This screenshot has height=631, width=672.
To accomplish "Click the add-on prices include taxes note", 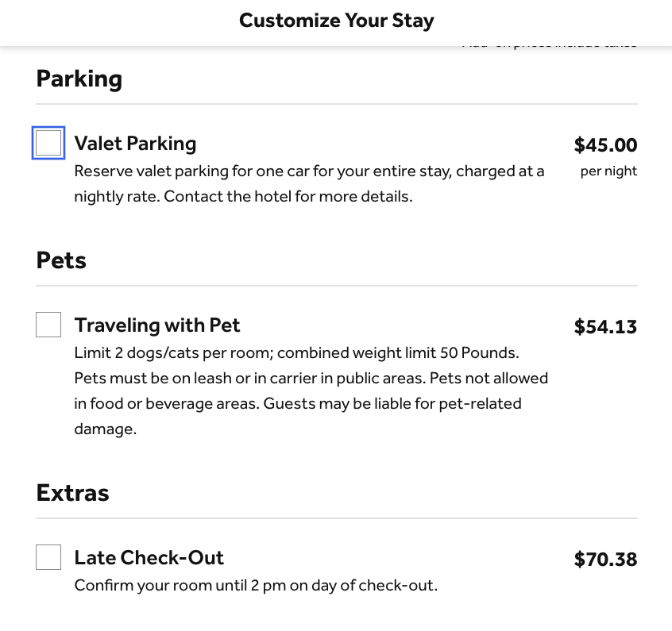I will [x=550, y=42].
